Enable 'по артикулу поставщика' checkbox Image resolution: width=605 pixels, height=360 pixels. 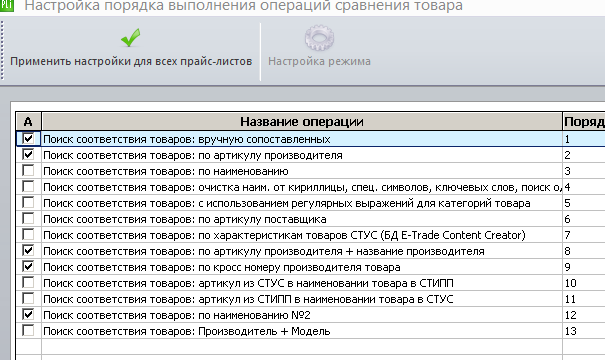(28, 219)
